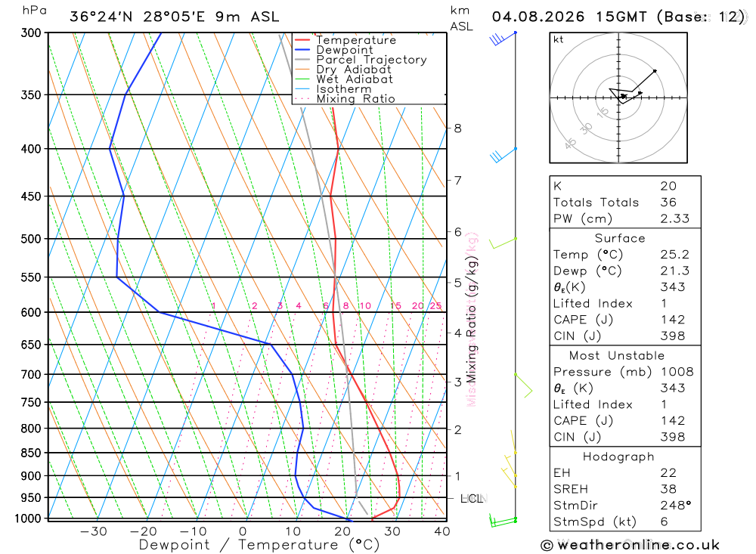Click the 'StmSpd (kt)' value '6'
Viewport: 756px width, 554px height.
pos(665,522)
